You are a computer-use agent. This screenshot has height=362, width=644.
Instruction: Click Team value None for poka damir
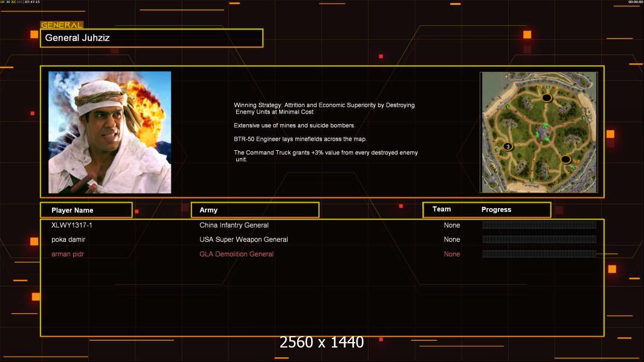pyautogui.click(x=452, y=240)
